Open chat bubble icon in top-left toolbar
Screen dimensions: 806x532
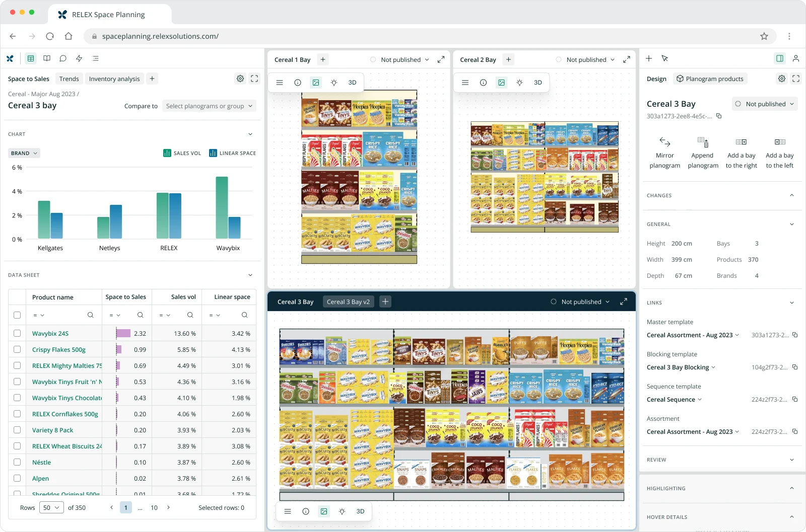tap(63, 58)
